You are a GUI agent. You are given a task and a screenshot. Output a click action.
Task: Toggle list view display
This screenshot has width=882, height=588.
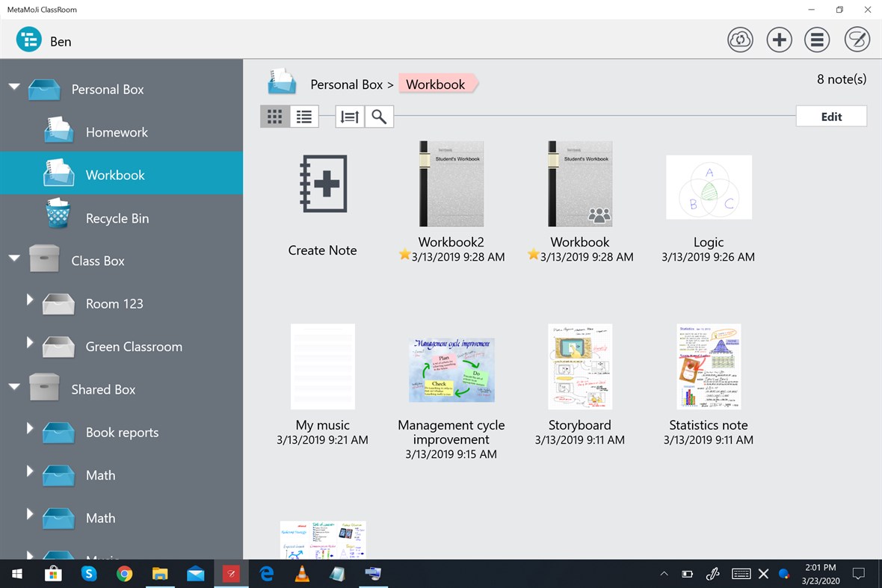tap(303, 117)
